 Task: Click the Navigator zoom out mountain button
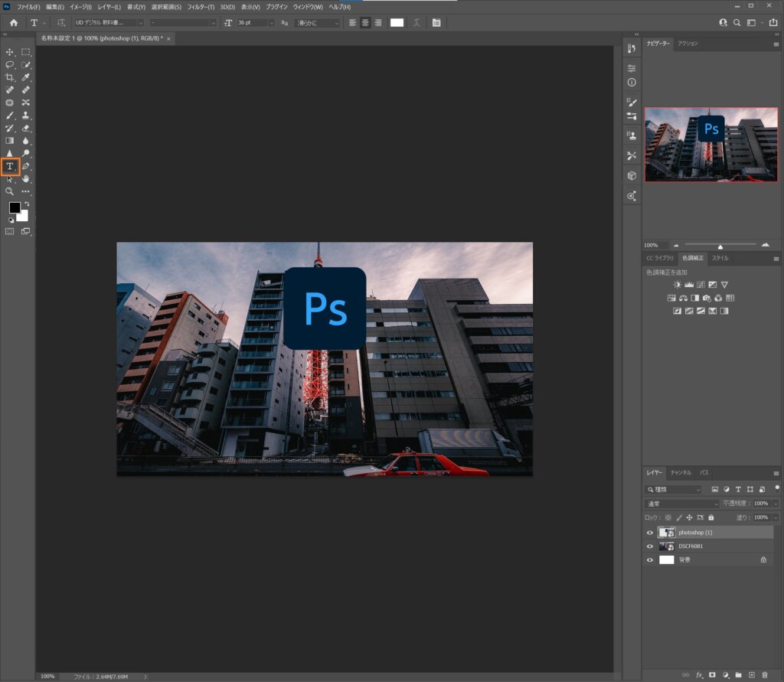click(676, 246)
